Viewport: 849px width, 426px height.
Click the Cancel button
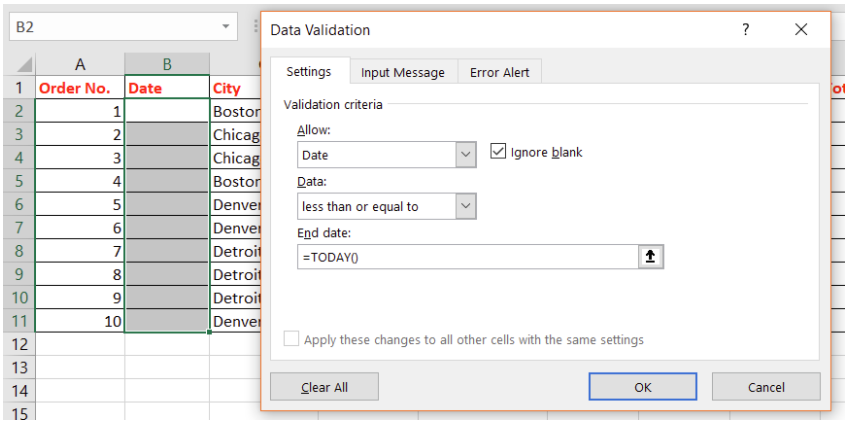(766, 387)
